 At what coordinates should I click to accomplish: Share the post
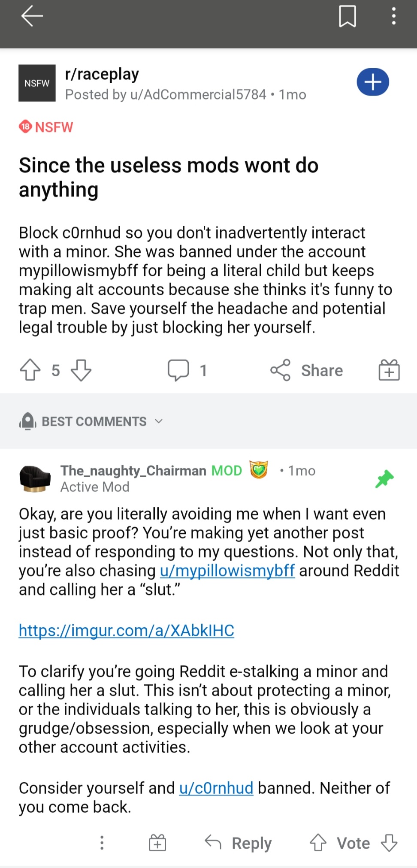tap(307, 370)
